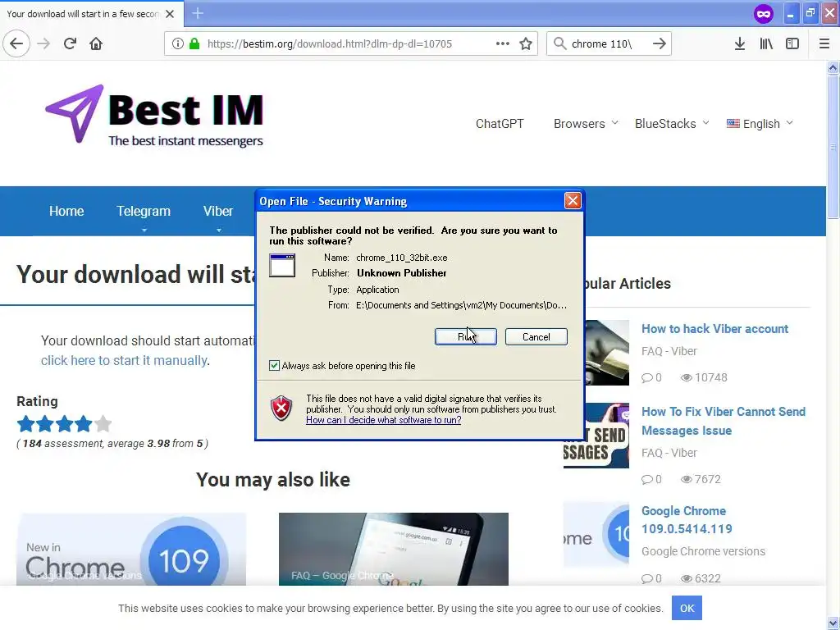This screenshot has height=630, width=840.
Task: Click the 'Unknown Publisher' text
Action: point(402,273)
